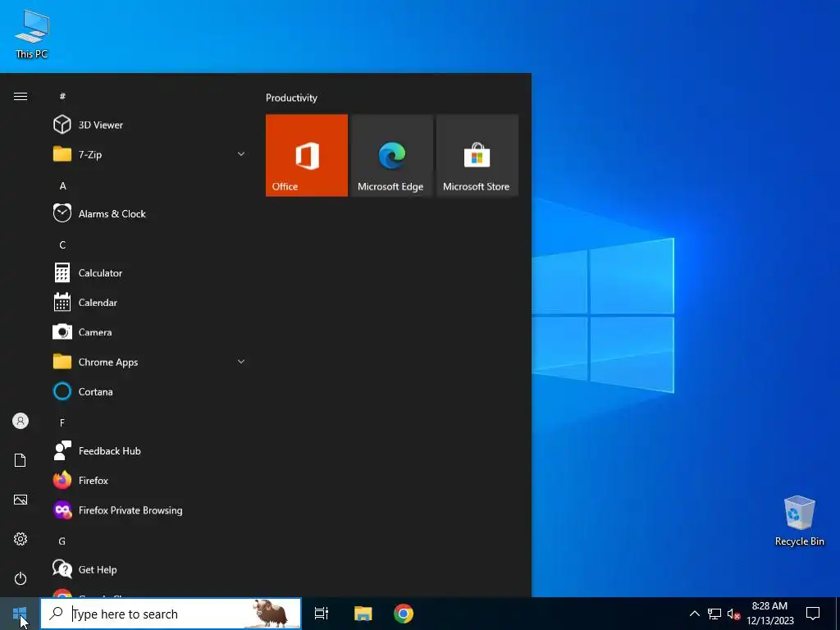Screen dimensions: 840x630
Task: Open the Microsoft Store tile
Action: (x=477, y=155)
